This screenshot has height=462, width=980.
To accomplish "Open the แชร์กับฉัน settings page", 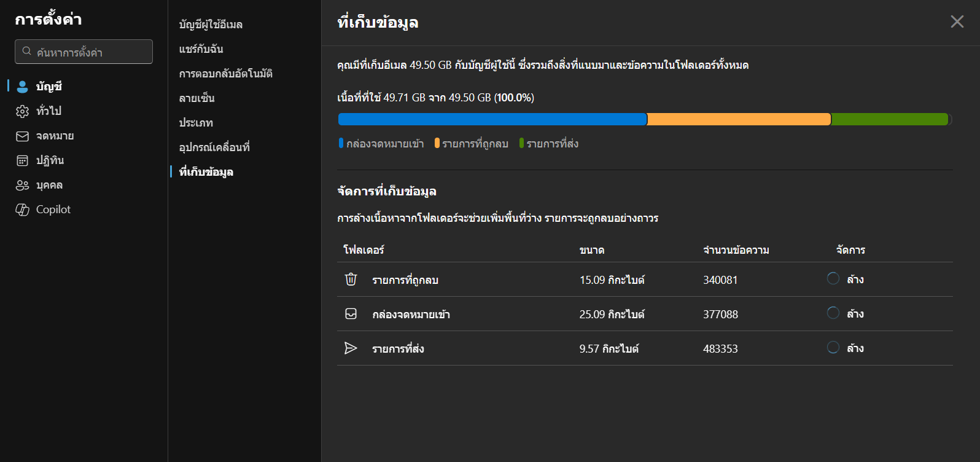I will [201, 49].
